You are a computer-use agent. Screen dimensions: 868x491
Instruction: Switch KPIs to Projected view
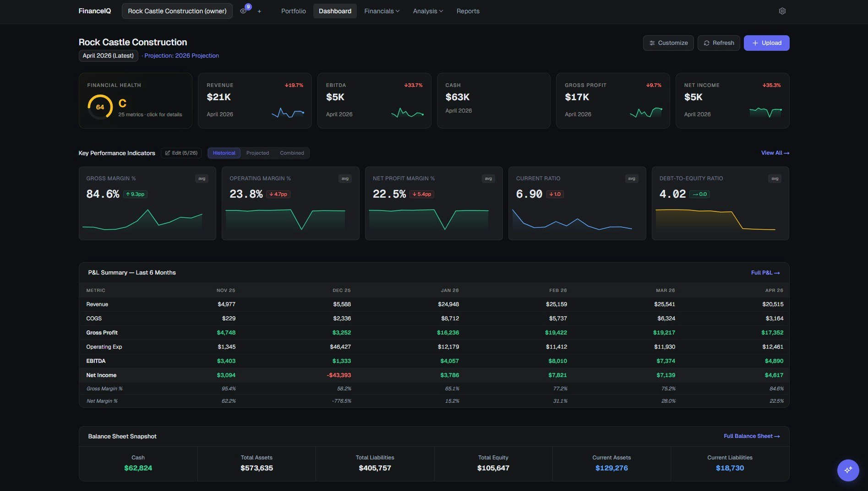pyautogui.click(x=257, y=153)
